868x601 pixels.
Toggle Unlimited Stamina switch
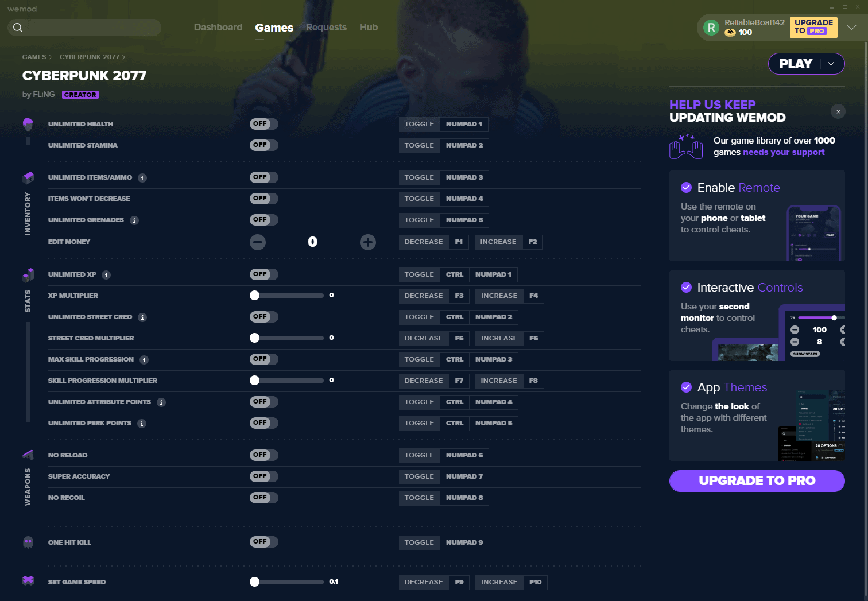[264, 145]
